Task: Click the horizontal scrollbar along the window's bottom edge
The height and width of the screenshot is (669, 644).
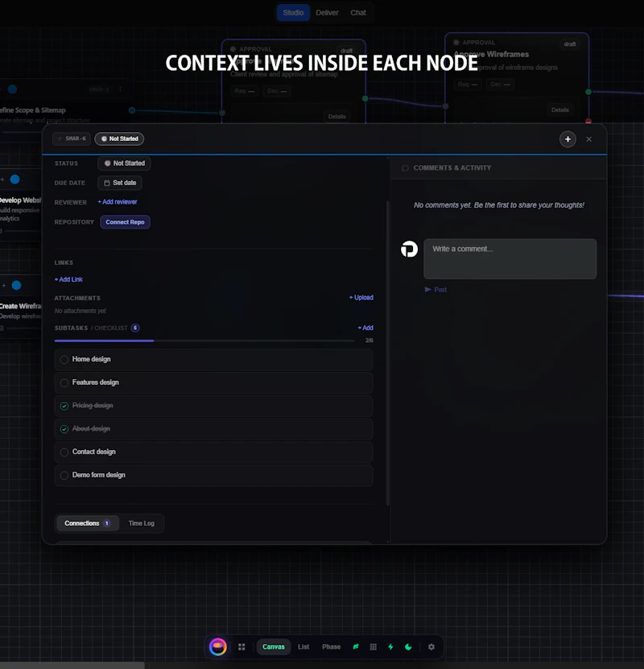Action: [x=72, y=666]
